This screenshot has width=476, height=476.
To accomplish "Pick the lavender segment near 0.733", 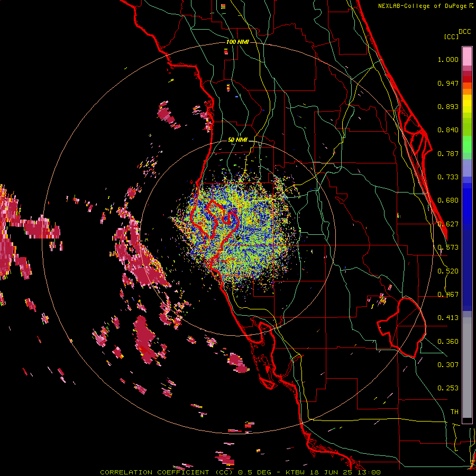I will 467,168.
